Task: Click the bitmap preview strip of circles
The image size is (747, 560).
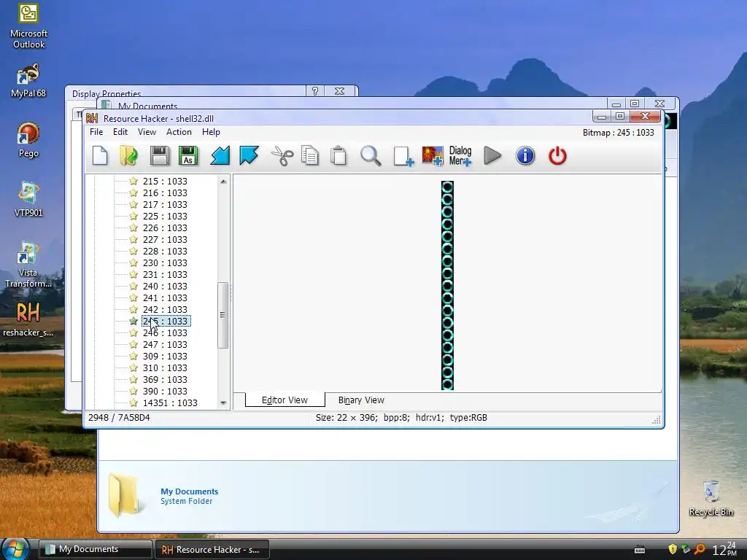Action: pos(447,285)
